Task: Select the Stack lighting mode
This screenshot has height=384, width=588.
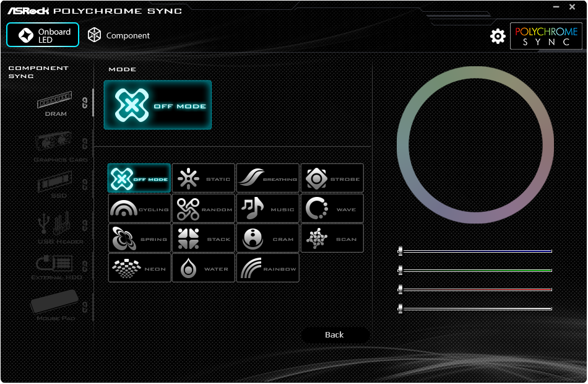Action: click(x=203, y=238)
